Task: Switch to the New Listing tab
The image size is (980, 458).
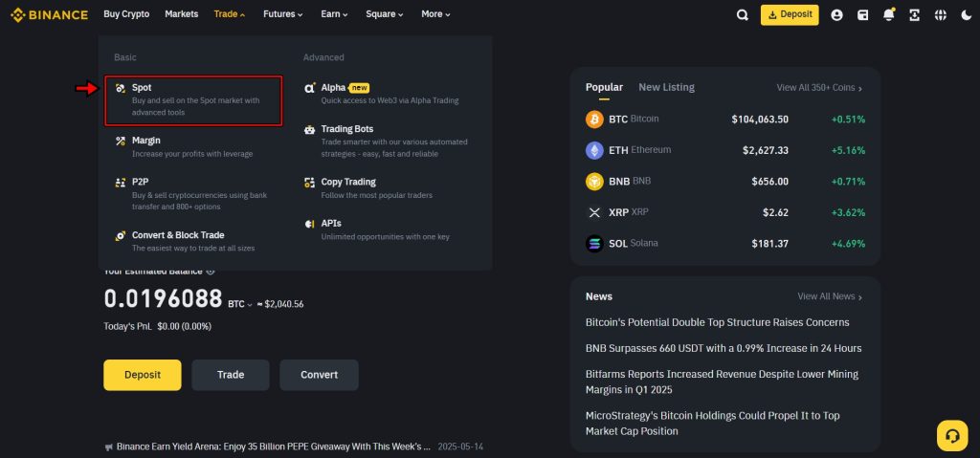Action: coord(666,87)
